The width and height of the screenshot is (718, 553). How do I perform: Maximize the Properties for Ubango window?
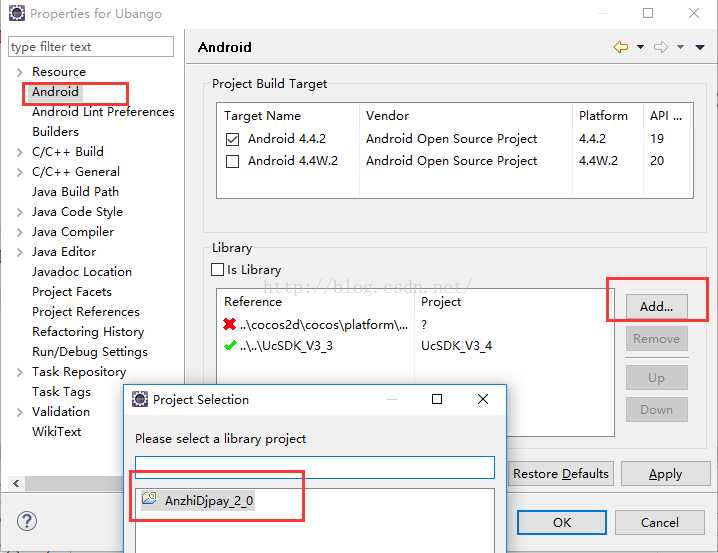(x=648, y=13)
